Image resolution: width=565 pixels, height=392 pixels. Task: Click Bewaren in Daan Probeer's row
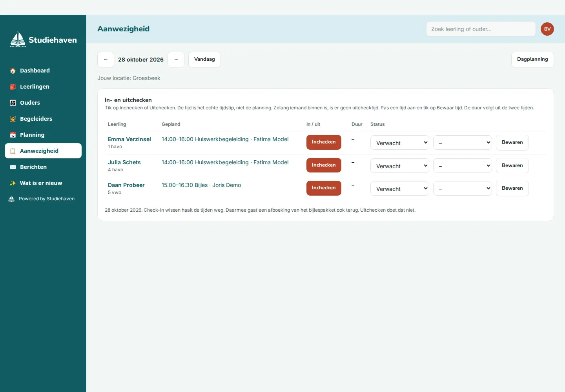coord(512,189)
